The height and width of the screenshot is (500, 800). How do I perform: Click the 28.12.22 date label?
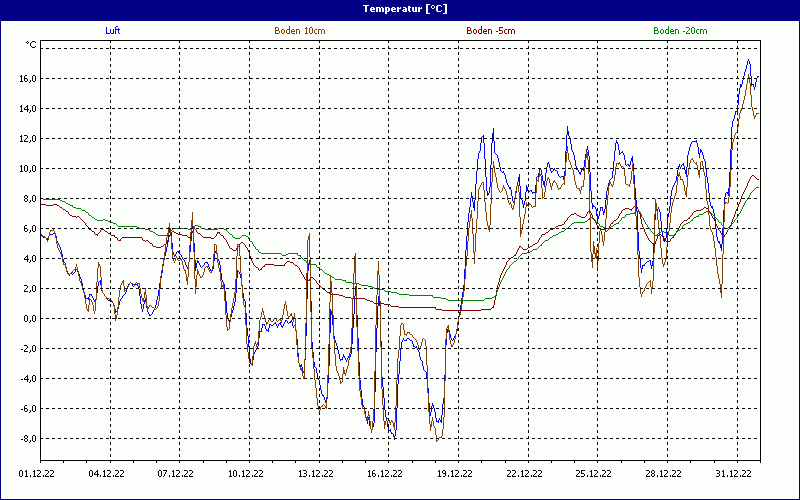(x=664, y=475)
